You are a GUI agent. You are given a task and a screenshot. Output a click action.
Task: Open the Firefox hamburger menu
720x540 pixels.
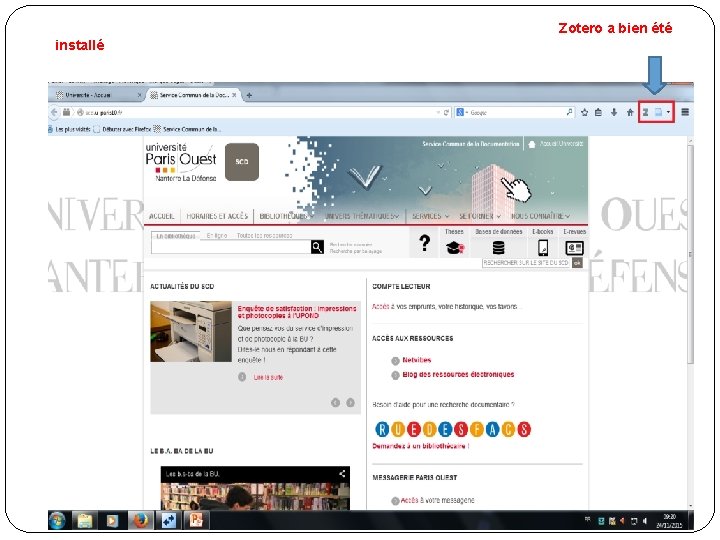(x=685, y=112)
